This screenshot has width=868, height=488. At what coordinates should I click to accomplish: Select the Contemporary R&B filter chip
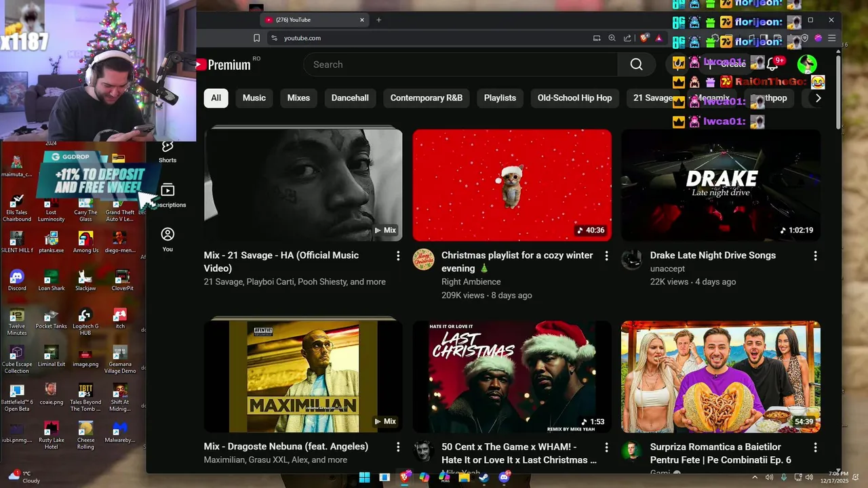(x=427, y=98)
